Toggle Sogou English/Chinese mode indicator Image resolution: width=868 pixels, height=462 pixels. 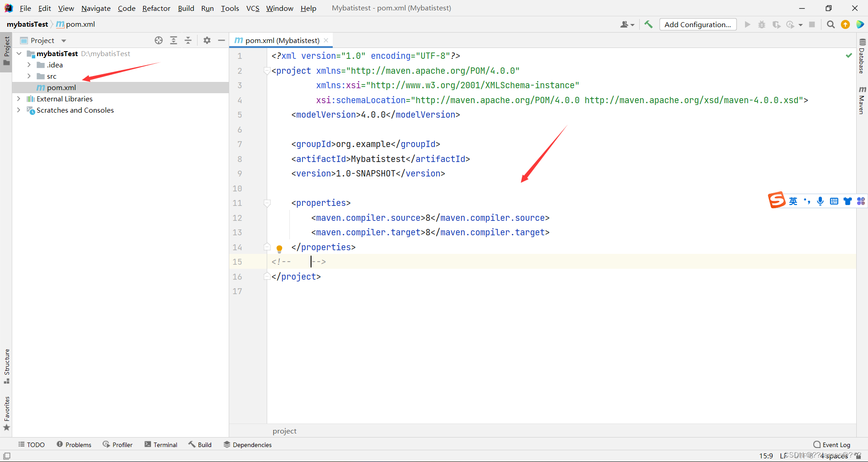[x=793, y=201]
